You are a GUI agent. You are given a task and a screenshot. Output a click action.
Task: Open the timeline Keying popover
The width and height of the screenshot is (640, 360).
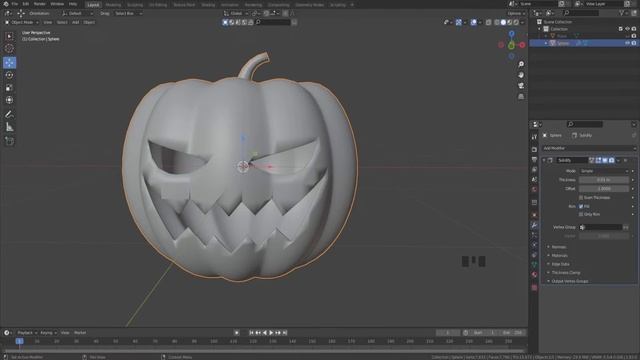(48, 333)
